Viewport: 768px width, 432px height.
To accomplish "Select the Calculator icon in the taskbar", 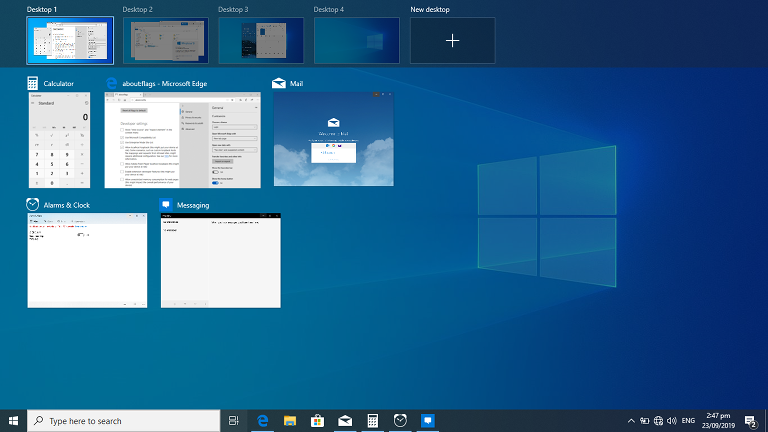I will pyautogui.click(x=372, y=421).
